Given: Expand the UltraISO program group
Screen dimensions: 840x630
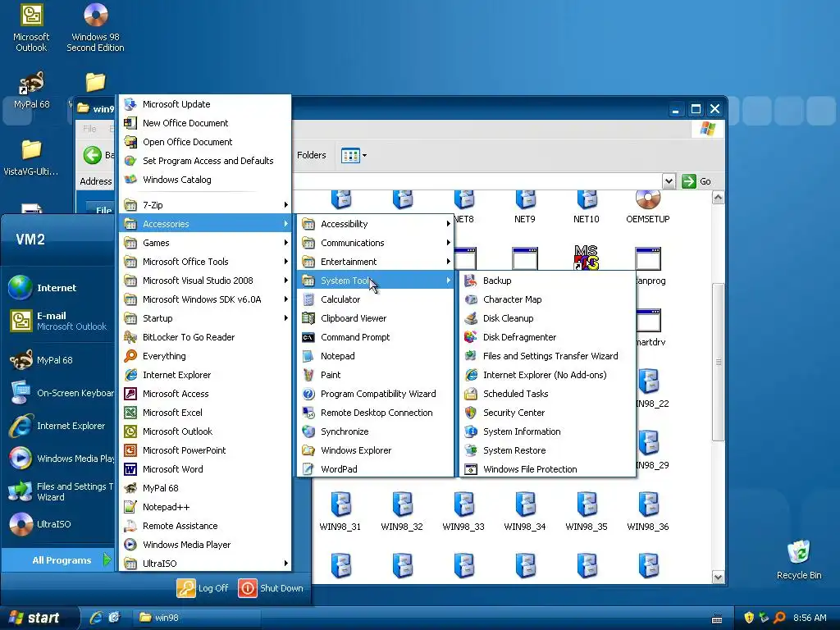Looking at the screenshot, I should point(205,564).
